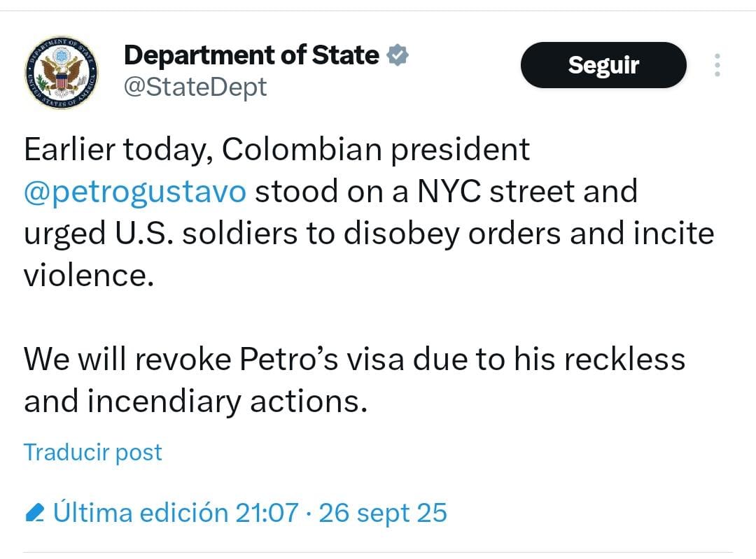Screen dimensions: 756x559
Task: Click the State Department seal avatar
Action: tap(61, 73)
